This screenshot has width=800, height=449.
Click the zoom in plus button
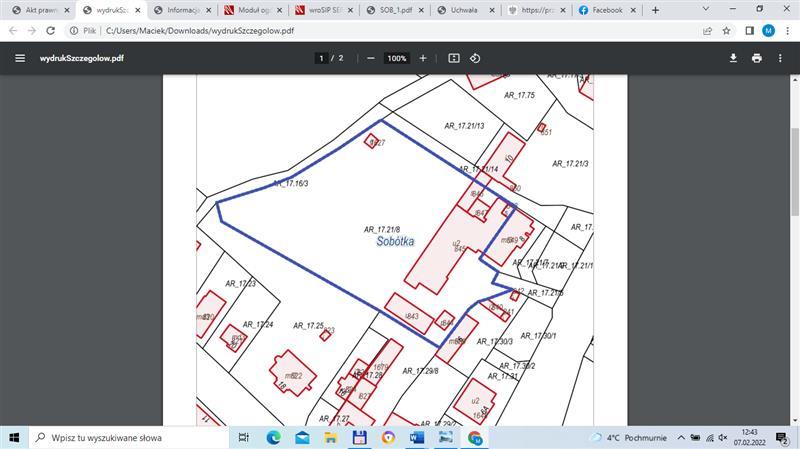423,58
